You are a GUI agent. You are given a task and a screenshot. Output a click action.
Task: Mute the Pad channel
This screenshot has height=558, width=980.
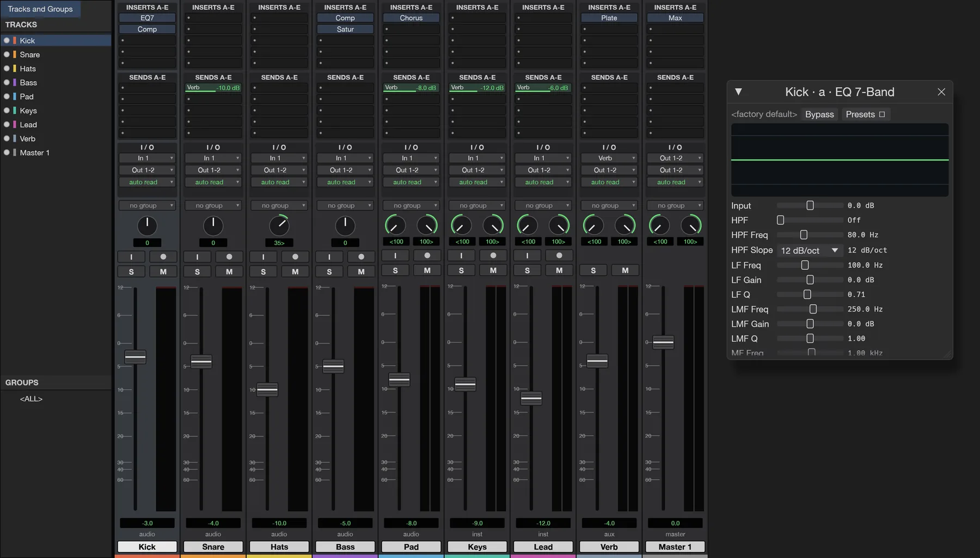(x=427, y=271)
